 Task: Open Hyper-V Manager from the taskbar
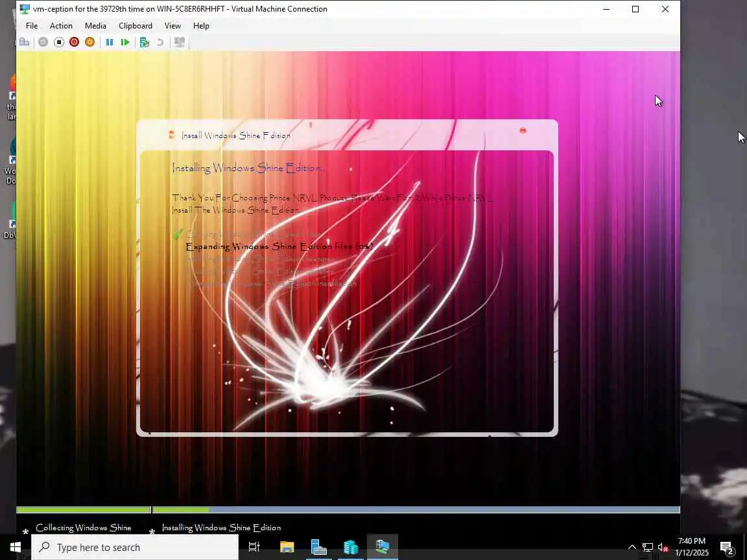[351, 547]
